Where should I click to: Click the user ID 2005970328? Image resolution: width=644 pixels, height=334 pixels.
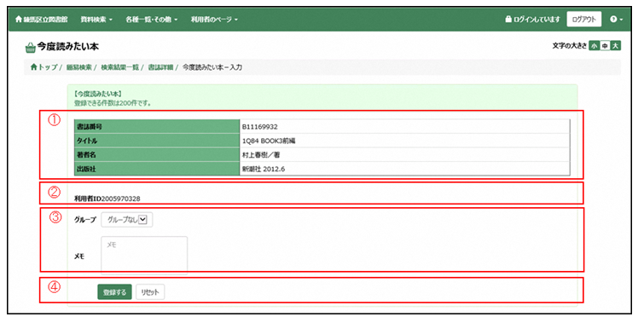120,199
